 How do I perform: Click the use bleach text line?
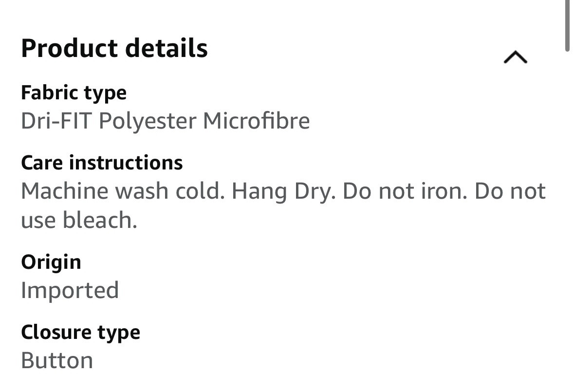pyautogui.click(x=79, y=221)
